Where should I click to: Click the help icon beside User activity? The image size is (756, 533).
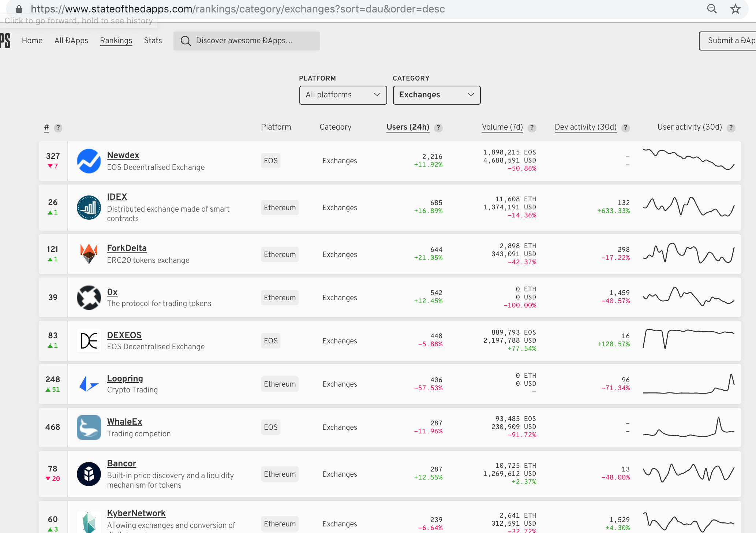tap(731, 128)
